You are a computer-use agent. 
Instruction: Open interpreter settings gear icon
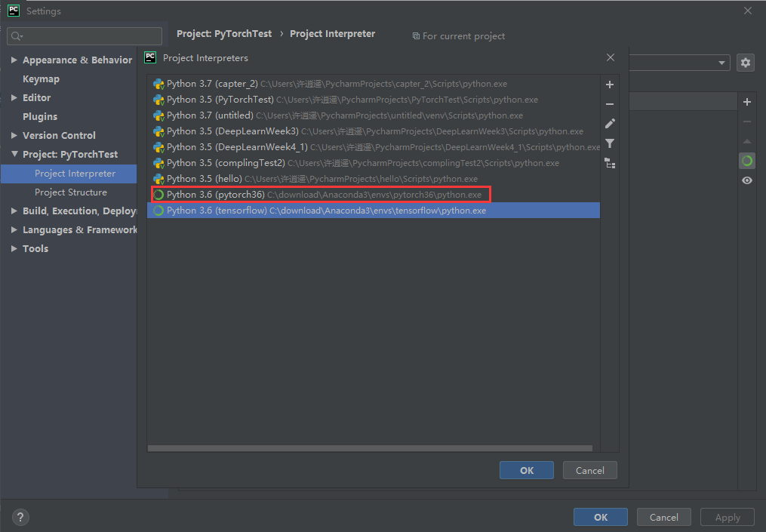(x=746, y=63)
